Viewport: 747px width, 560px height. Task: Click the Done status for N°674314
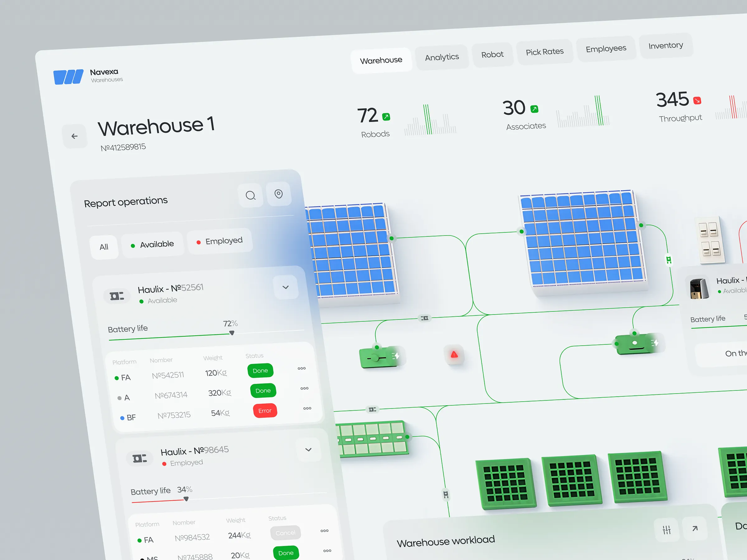coord(263,390)
